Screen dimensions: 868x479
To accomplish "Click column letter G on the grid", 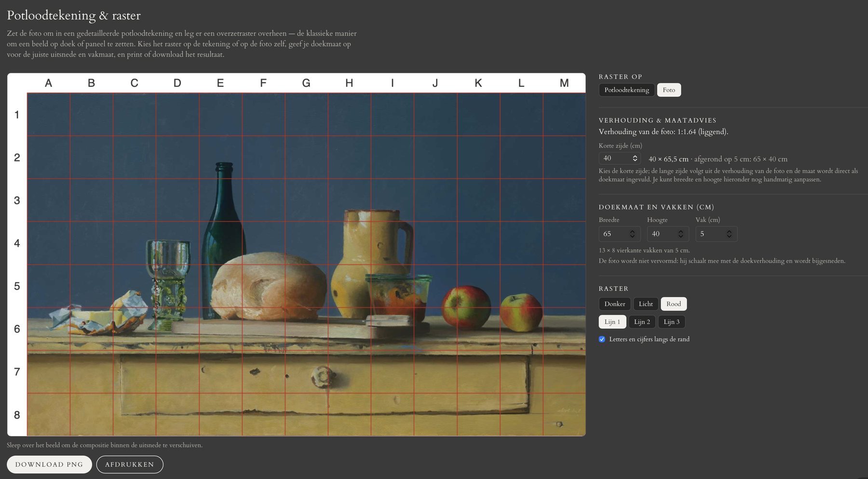I will [x=306, y=83].
